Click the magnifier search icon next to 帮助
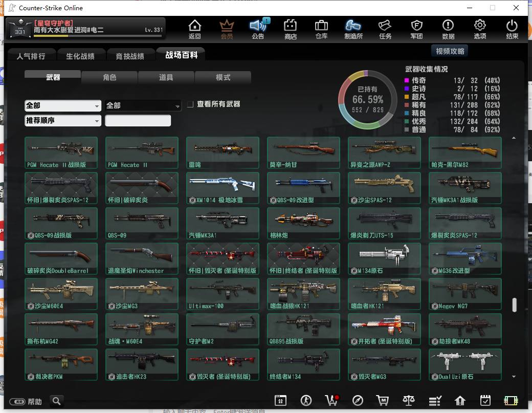532x413 pixels. pyautogui.click(x=57, y=401)
